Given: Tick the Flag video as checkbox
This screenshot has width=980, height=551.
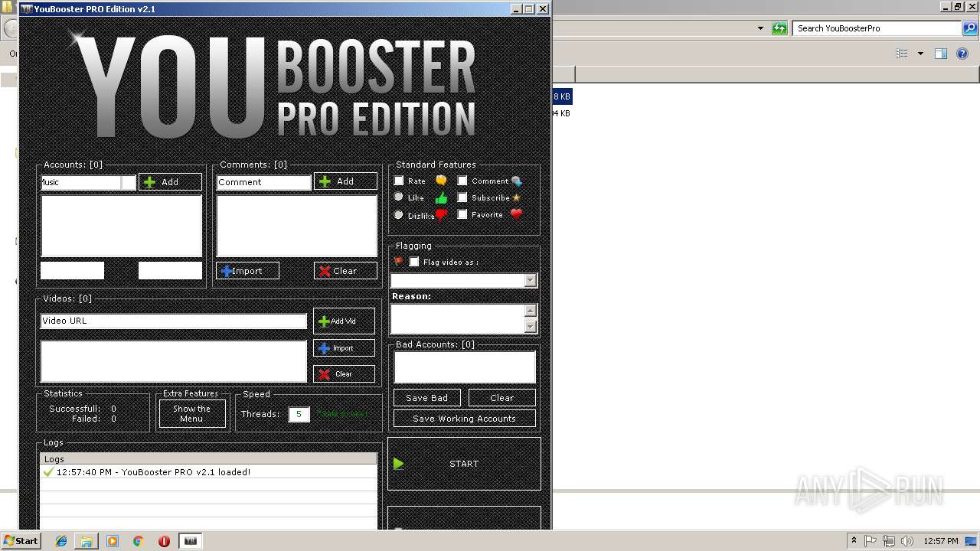Looking at the screenshot, I should pos(414,262).
